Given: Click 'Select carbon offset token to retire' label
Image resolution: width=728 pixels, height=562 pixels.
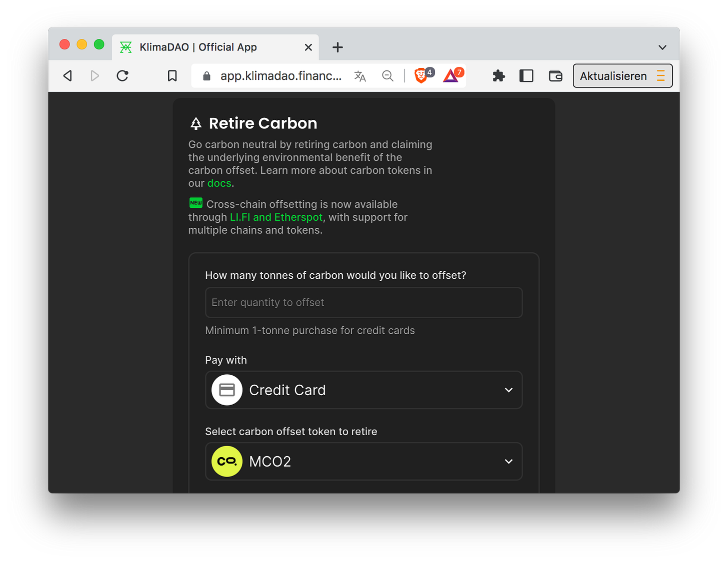Looking at the screenshot, I should pos(291,432).
